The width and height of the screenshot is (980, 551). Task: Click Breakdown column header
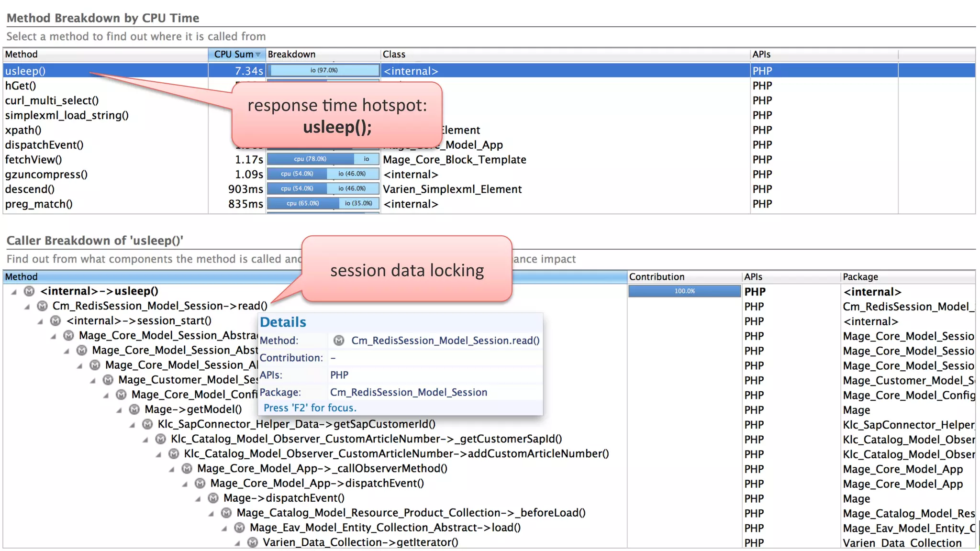tap(323, 55)
